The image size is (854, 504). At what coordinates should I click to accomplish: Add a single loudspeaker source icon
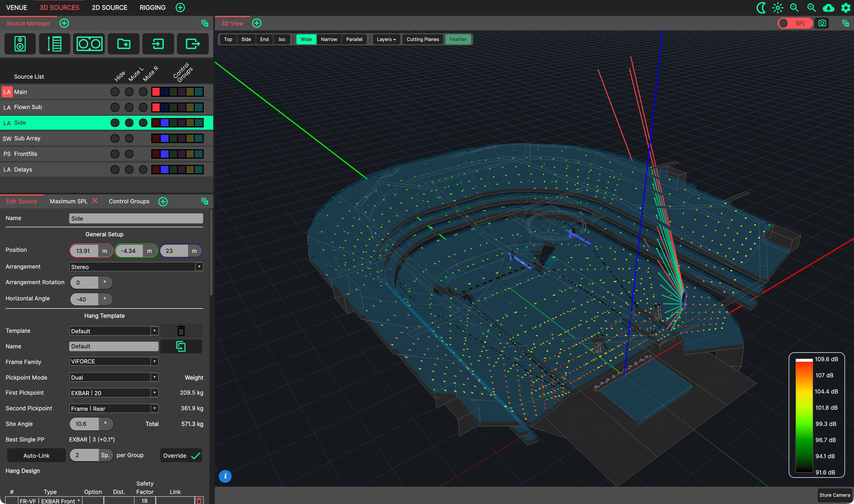(20, 44)
